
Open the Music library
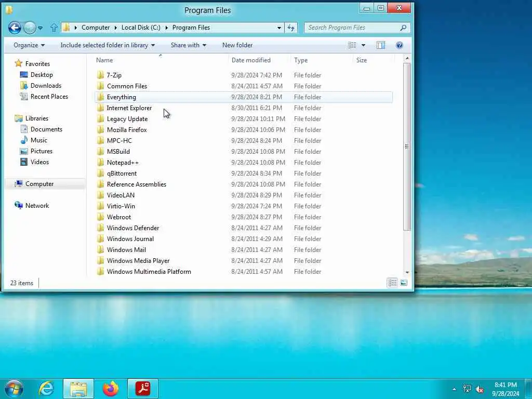pyautogui.click(x=34, y=140)
